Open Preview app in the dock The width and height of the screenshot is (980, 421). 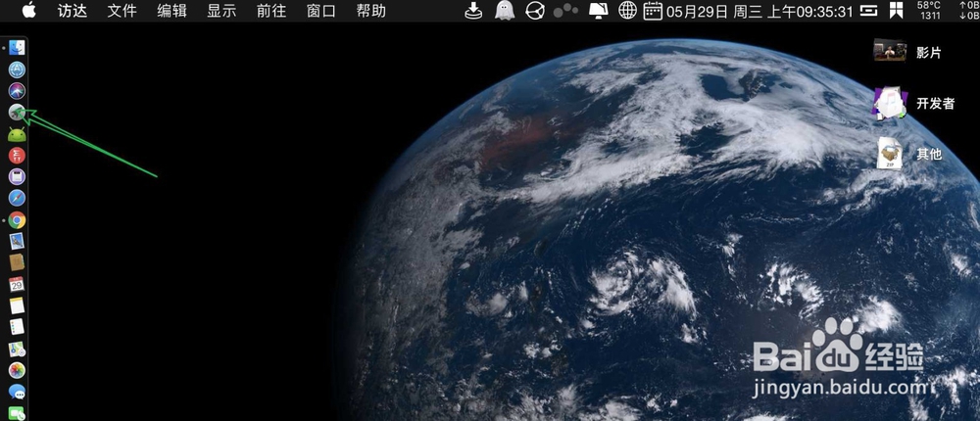[x=17, y=241]
